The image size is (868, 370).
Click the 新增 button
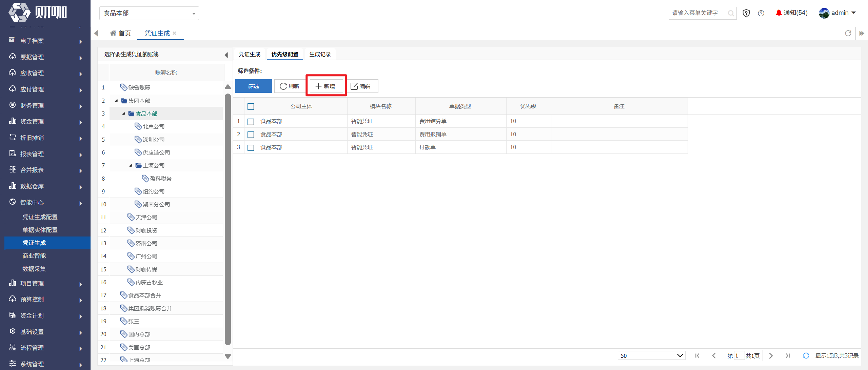[326, 86]
